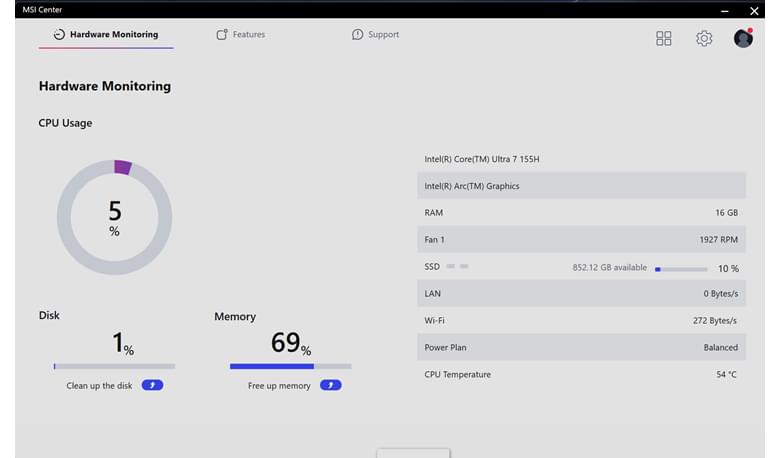Click the LAN 0 Bytes/s value
Image resolution: width=780 pixels, height=458 pixels.
pos(720,294)
